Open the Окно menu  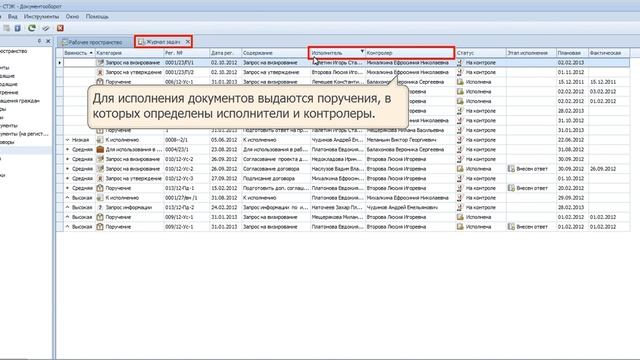pyautogui.click(x=72, y=17)
